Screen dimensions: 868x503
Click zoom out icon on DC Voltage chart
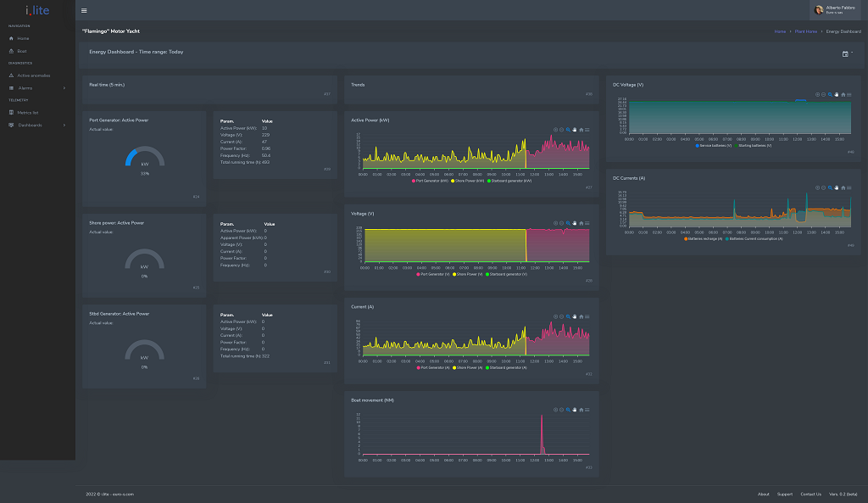(824, 94)
